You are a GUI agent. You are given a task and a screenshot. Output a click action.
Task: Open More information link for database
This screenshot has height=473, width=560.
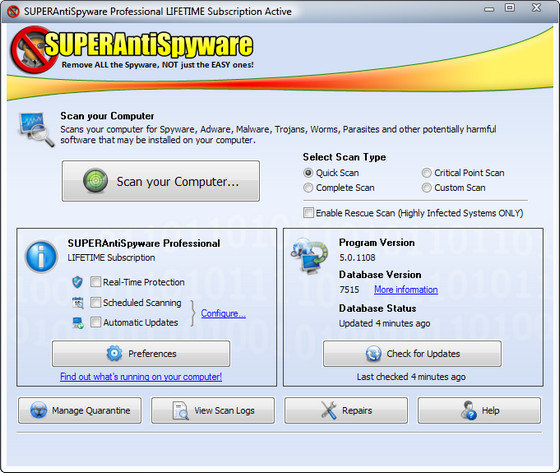[x=406, y=289]
